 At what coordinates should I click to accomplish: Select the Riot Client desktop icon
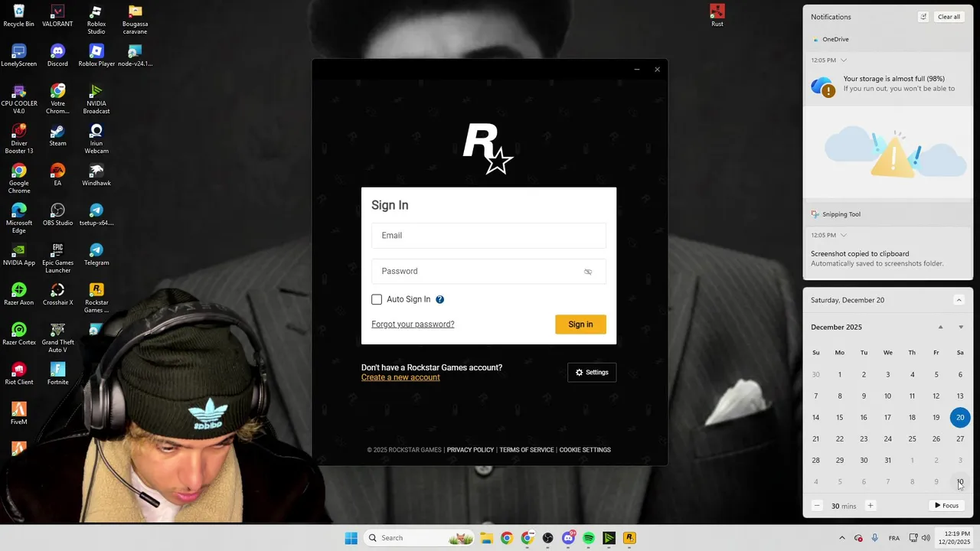click(19, 374)
